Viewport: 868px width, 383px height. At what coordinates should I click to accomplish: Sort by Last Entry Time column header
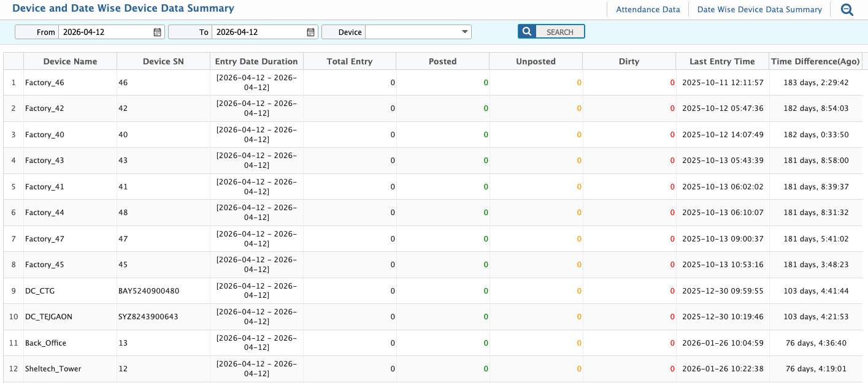722,61
